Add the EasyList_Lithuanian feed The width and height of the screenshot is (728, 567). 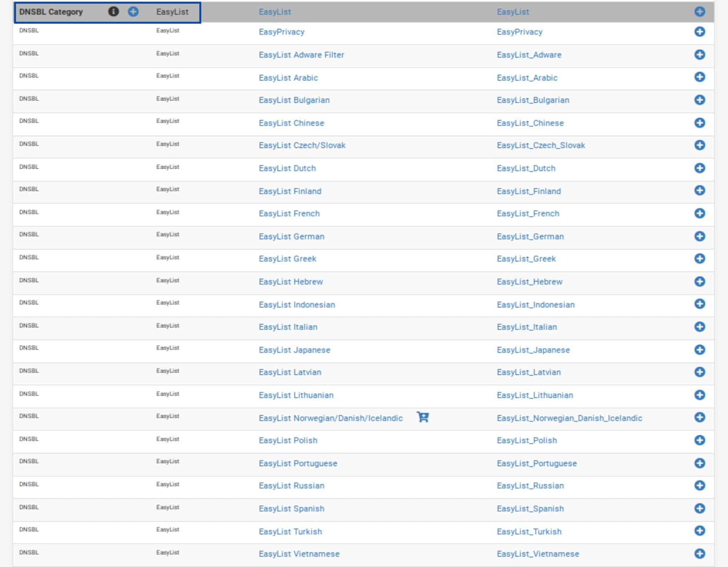699,395
